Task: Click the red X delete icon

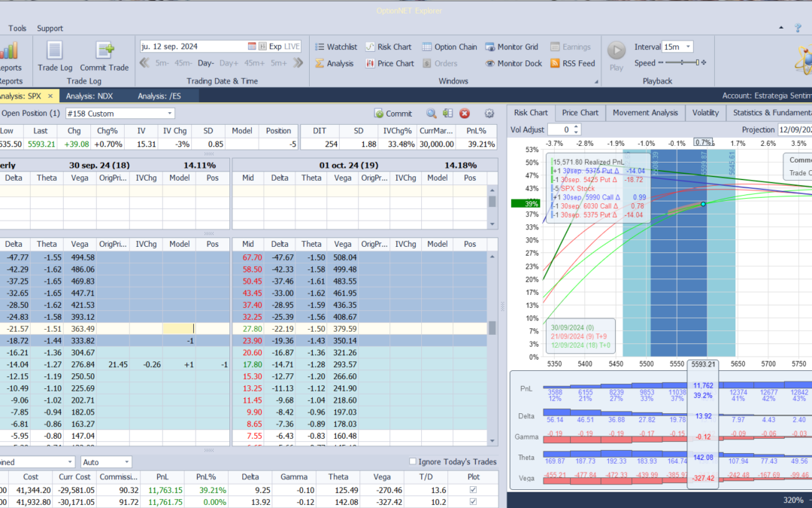Action: [465, 114]
